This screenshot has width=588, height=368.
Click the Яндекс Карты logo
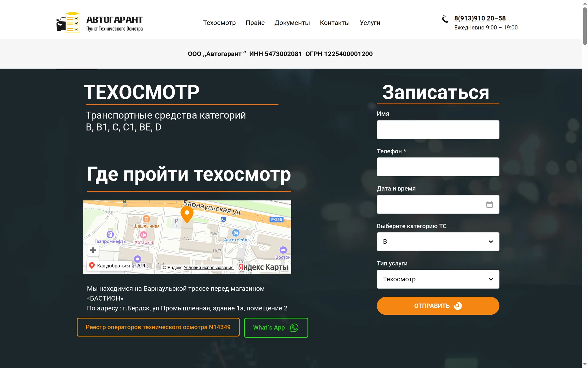[263, 267]
